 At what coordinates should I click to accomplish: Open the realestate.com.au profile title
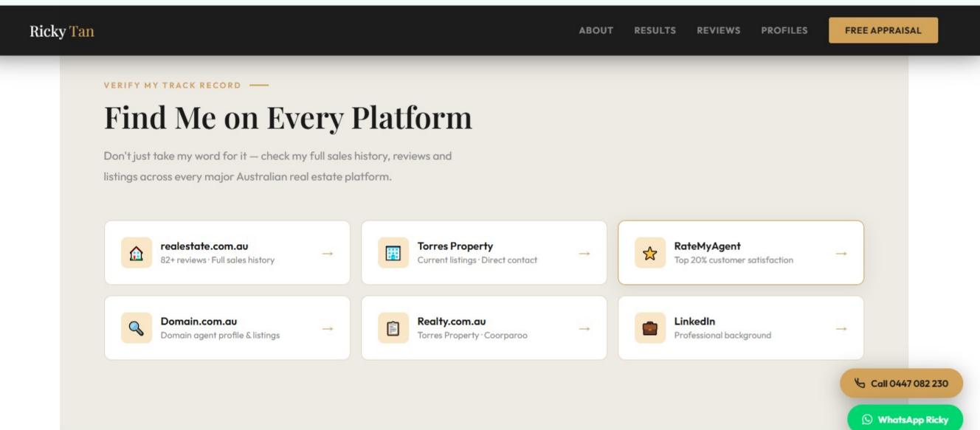204,246
